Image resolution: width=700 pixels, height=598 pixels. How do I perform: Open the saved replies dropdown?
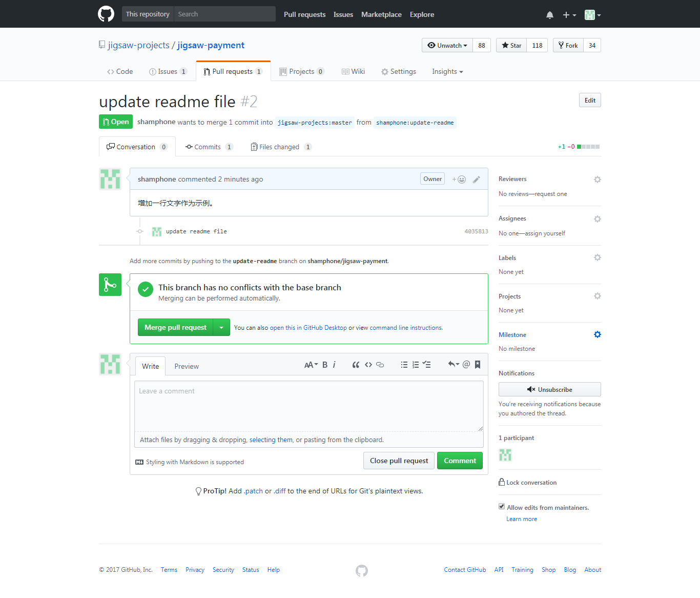point(454,365)
